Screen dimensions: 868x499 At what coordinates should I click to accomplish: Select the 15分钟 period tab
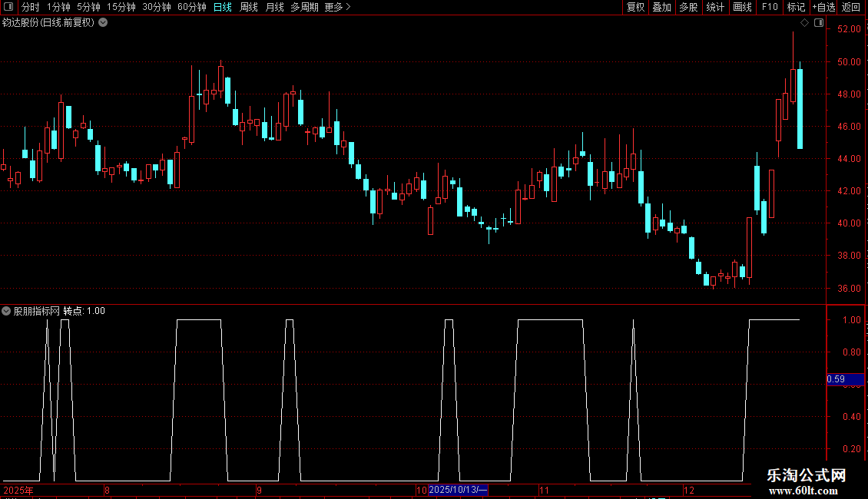point(121,7)
